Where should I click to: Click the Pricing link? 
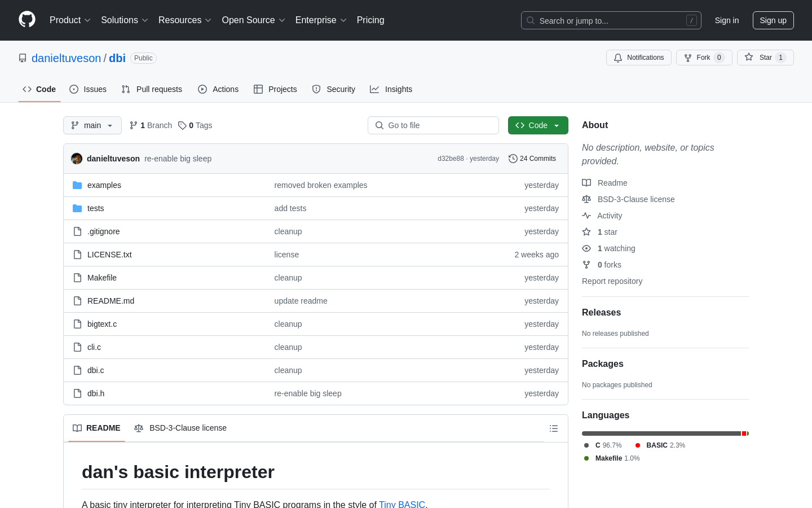tap(370, 20)
